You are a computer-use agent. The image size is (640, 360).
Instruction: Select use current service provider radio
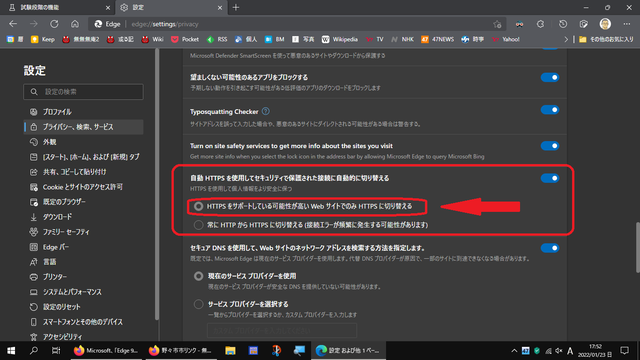198,276
